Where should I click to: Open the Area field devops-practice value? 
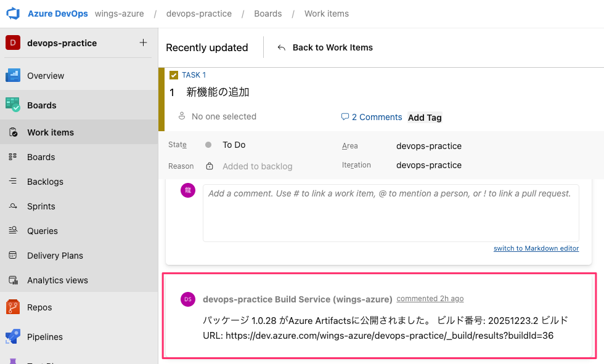429,146
